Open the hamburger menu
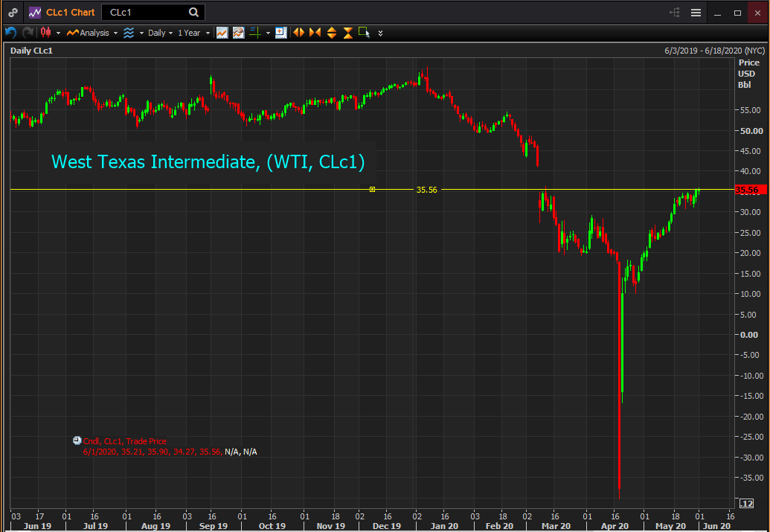The width and height of the screenshot is (770, 532). [x=696, y=13]
